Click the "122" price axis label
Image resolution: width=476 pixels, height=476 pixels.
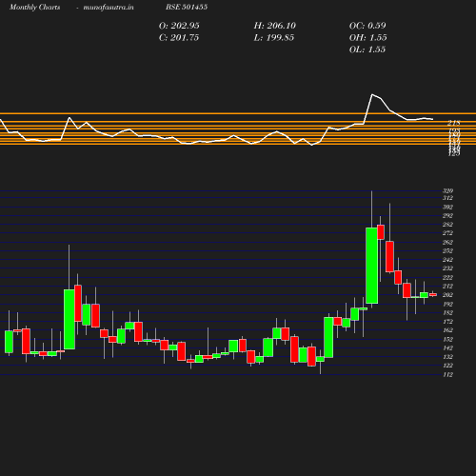(x=447, y=366)
